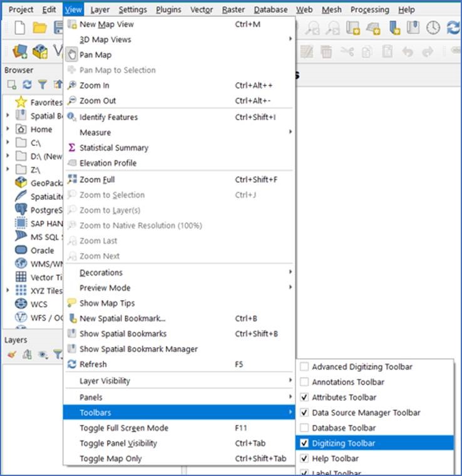Expand the Home tree node arrow
This screenshot has width=462, height=476.
coord(8,129)
